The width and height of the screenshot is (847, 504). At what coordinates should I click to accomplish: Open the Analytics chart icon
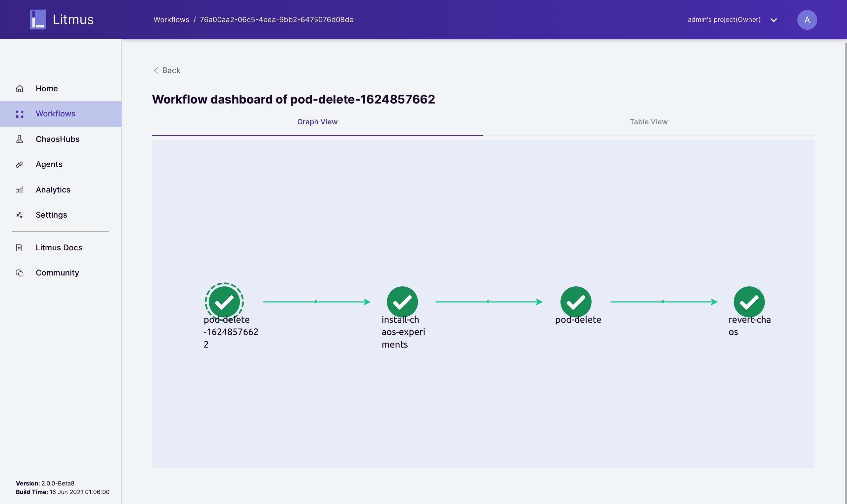20,190
